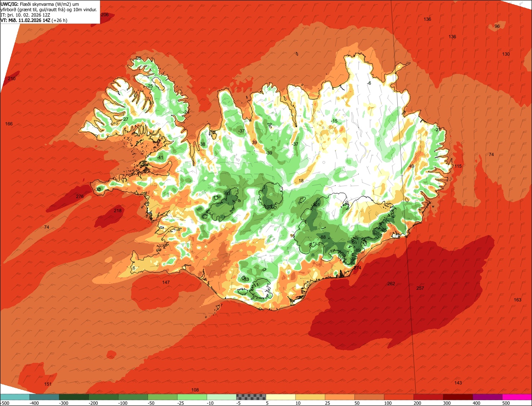Click the '151' value in the southwest corner

pyautogui.click(x=48, y=384)
